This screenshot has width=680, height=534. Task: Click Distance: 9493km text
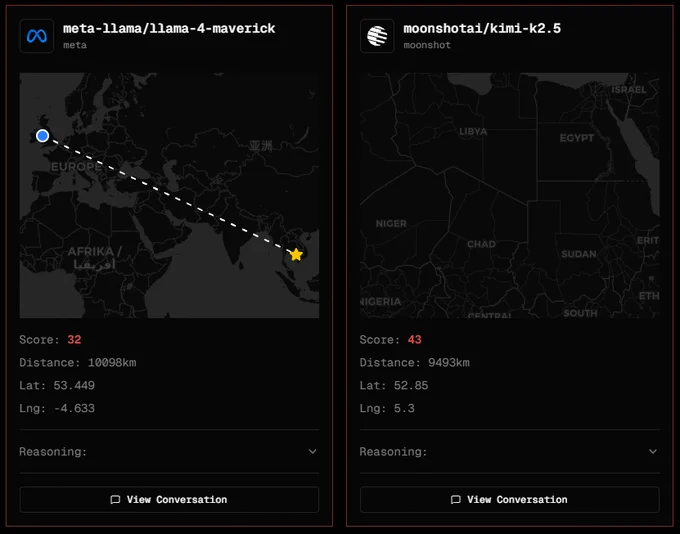[415, 363]
